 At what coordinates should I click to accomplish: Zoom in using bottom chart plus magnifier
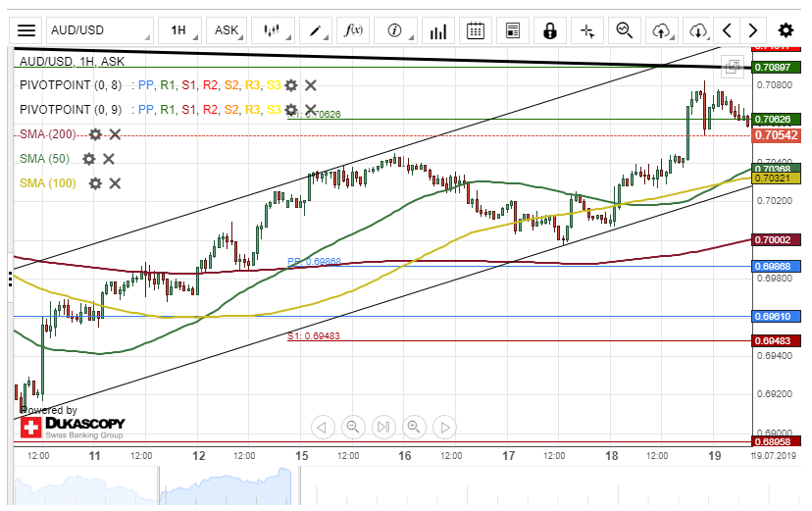(414, 427)
